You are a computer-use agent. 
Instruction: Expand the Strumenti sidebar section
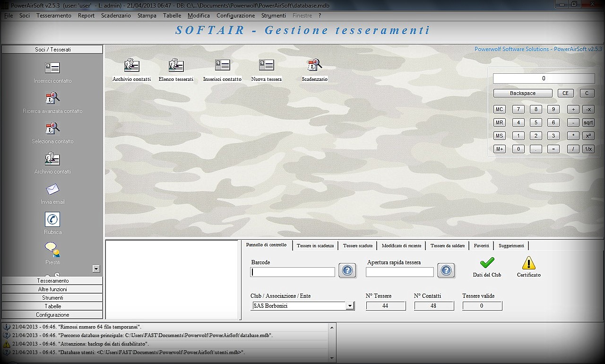[x=52, y=298]
